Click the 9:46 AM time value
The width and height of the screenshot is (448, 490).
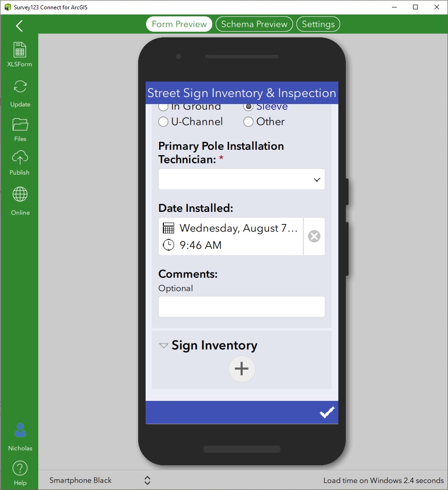click(x=201, y=245)
